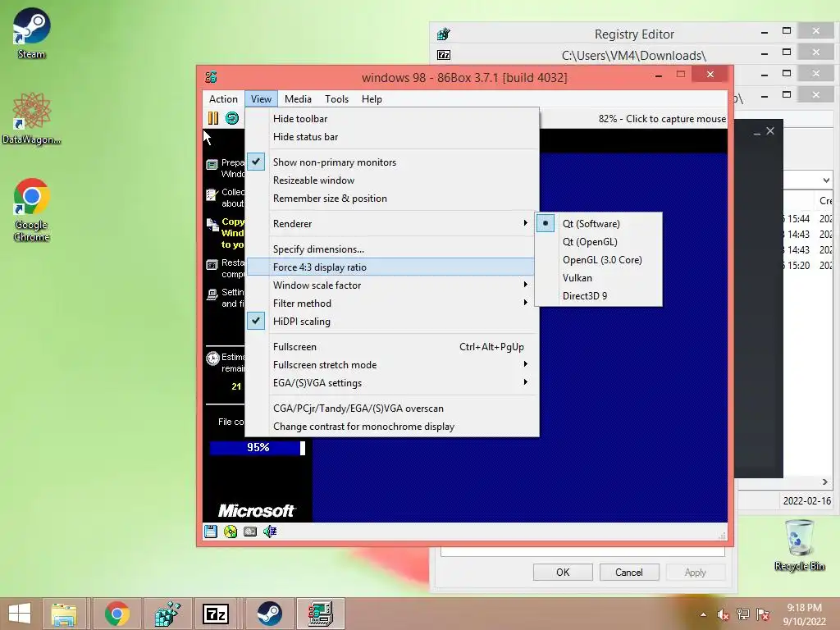840x630 pixels.
Task: Click the 86Box title bar app icon
Action: coord(211,77)
